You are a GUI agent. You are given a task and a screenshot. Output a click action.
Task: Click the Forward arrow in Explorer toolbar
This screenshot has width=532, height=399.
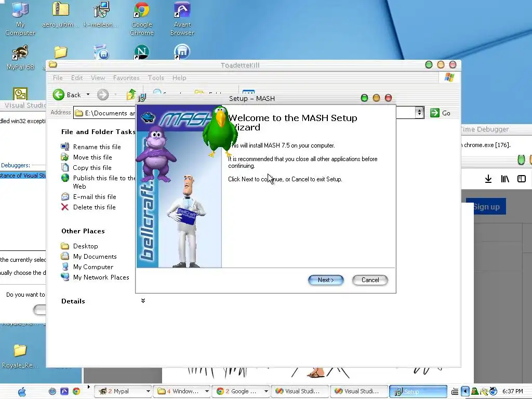103,95
